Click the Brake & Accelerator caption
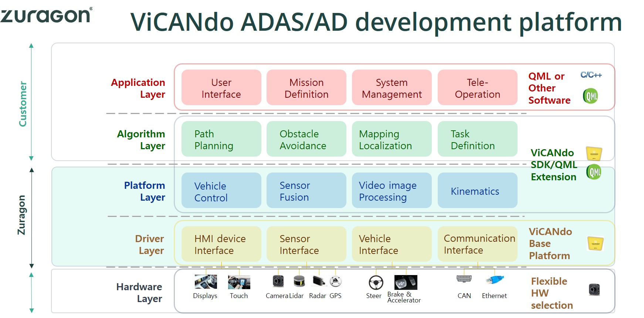Image resolution: width=644 pixels, height=318 pixels. coord(404,297)
